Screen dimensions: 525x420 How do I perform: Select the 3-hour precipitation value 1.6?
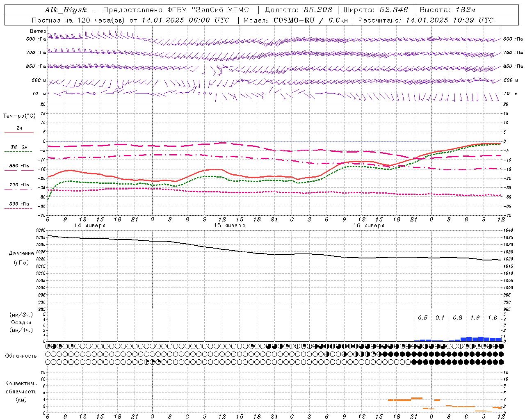click(492, 318)
